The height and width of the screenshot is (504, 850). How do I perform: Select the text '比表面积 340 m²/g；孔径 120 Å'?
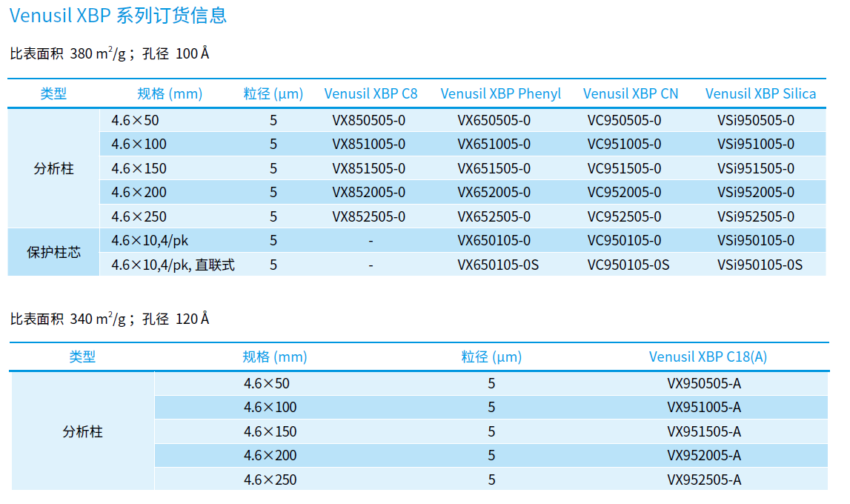[110, 319]
